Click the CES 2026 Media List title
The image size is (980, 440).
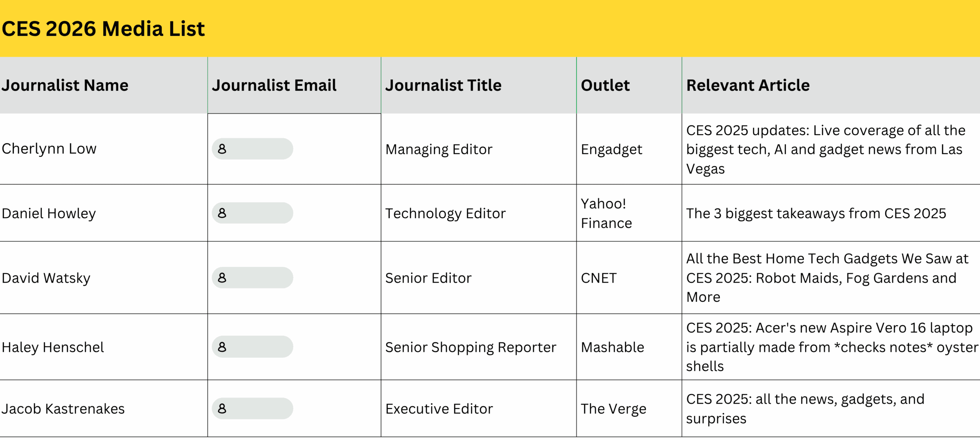coord(103,29)
